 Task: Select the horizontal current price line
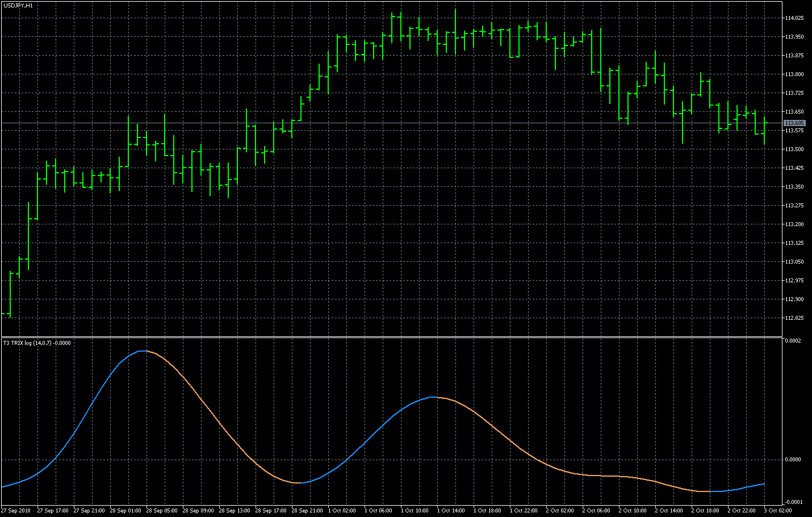coord(397,123)
